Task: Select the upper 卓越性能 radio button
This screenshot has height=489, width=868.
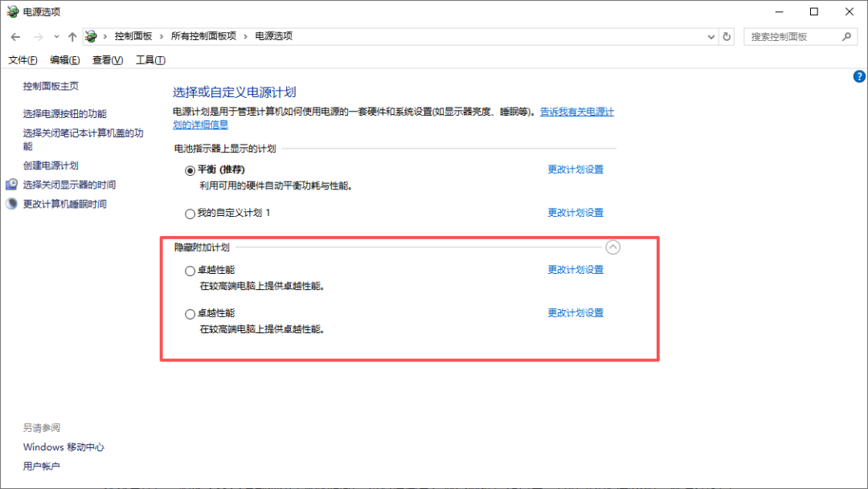Action: click(x=190, y=271)
